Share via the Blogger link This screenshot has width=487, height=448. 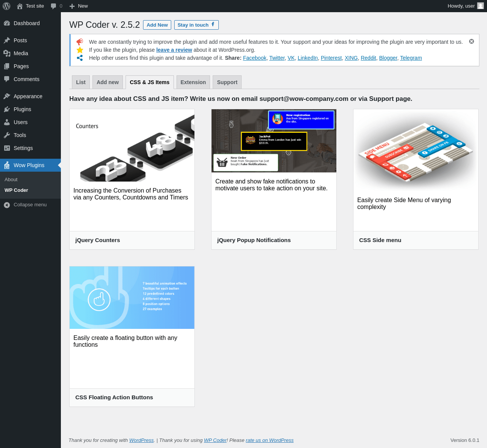[x=388, y=58]
